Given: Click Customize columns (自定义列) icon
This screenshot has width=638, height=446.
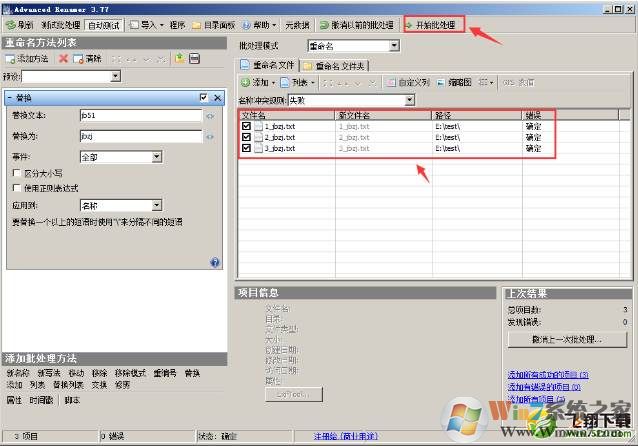Looking at the screenshot, I should point(408,83).
